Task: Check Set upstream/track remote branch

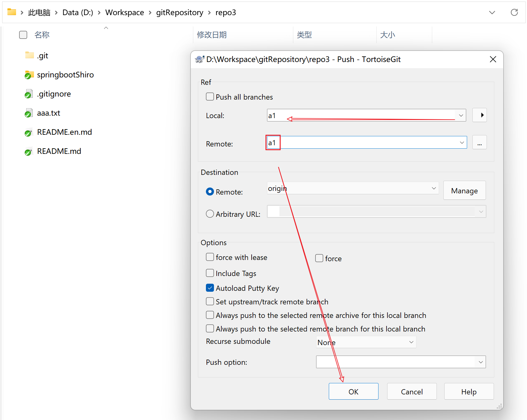Action: [x=210, y=302]
